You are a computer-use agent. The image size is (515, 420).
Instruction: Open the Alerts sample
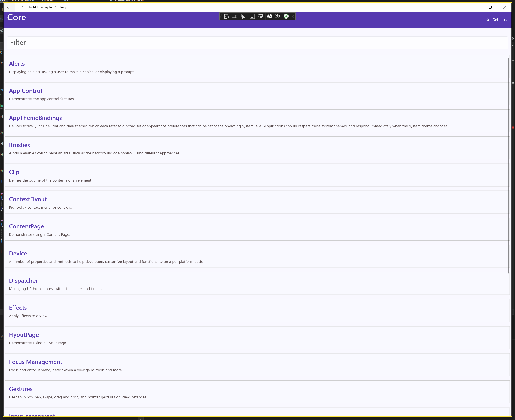(x=17, y=64)
